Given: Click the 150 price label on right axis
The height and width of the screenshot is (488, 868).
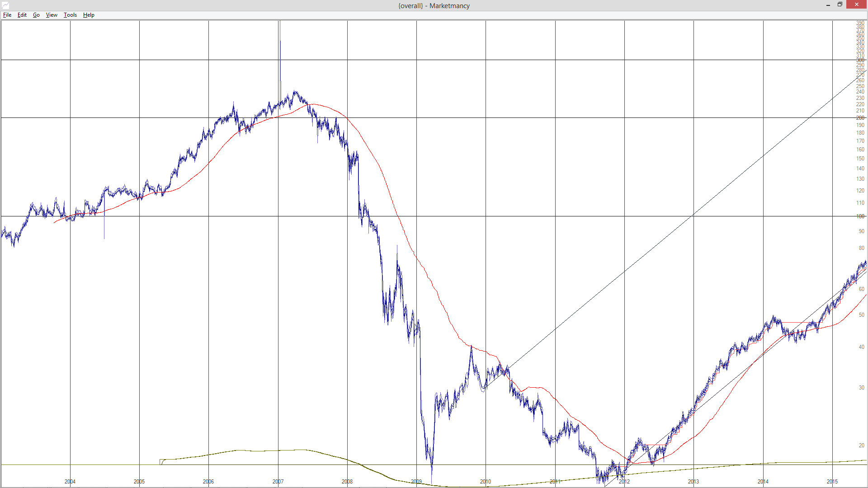Looking at the screenshot, I should click(x=860, y=159).
